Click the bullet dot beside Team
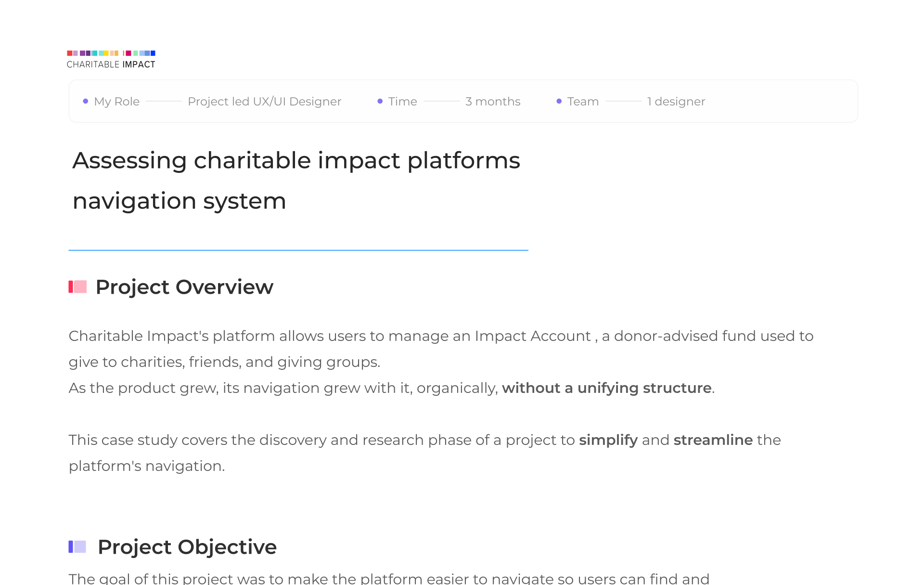This screenshot has width=924, height=585. [559, 101]
